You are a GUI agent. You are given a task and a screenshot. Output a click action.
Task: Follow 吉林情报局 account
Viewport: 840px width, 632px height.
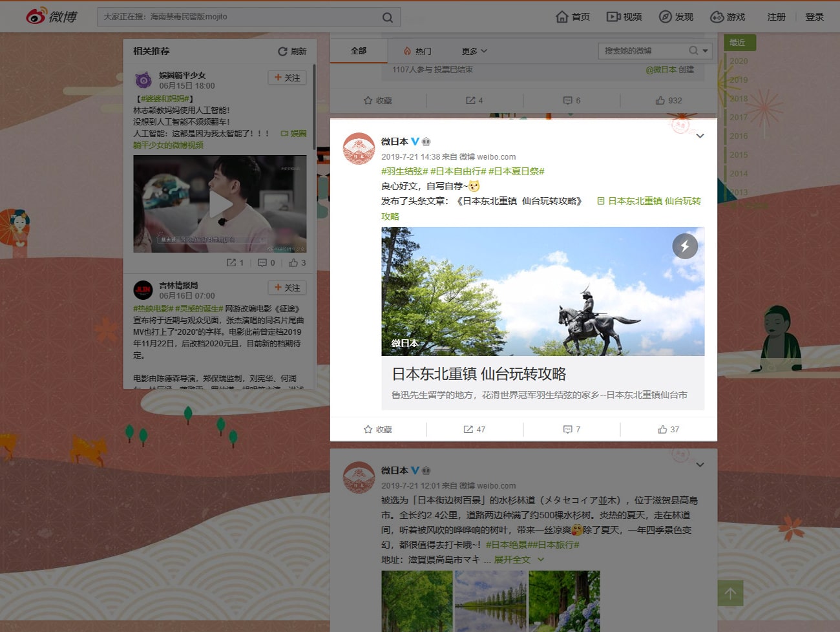287,288
